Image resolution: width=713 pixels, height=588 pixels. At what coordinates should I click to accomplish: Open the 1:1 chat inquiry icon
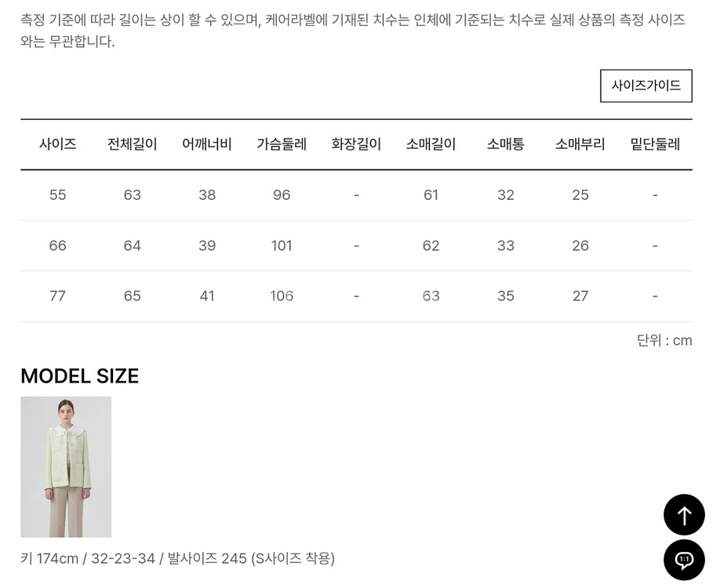684,560
